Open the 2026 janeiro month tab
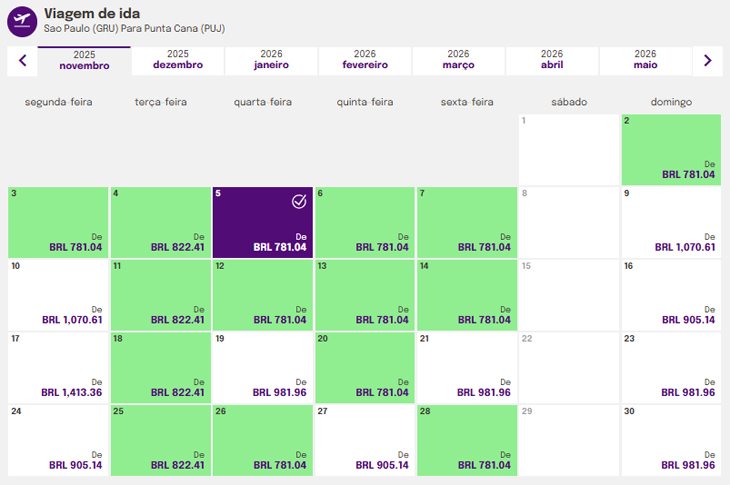The width and height of the screenshot is (730, 485). tap(271, 60)
